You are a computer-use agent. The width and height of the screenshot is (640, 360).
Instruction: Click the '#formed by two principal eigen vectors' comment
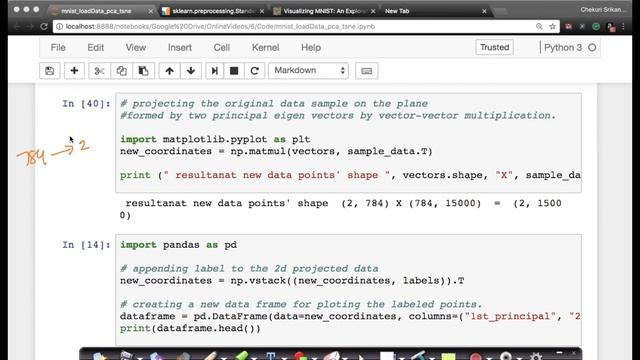(x=338, y=116)
